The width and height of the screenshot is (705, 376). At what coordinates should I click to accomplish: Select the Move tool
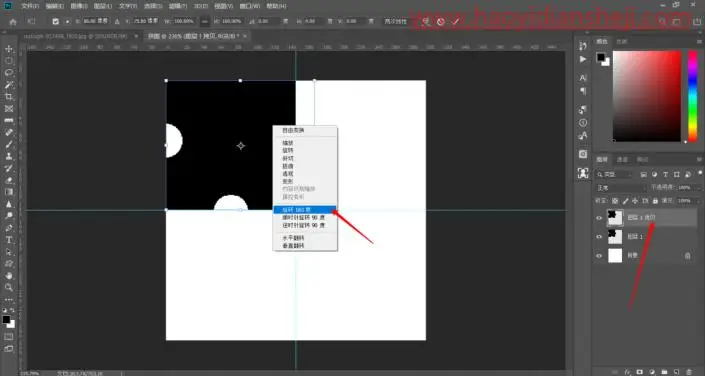tap(9, 49)
